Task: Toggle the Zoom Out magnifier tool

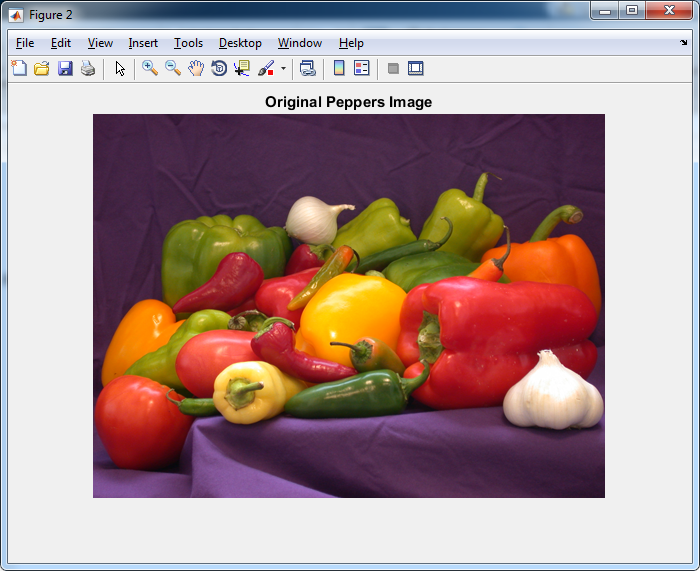Action: pyautogui.click(x=173, y=68)
